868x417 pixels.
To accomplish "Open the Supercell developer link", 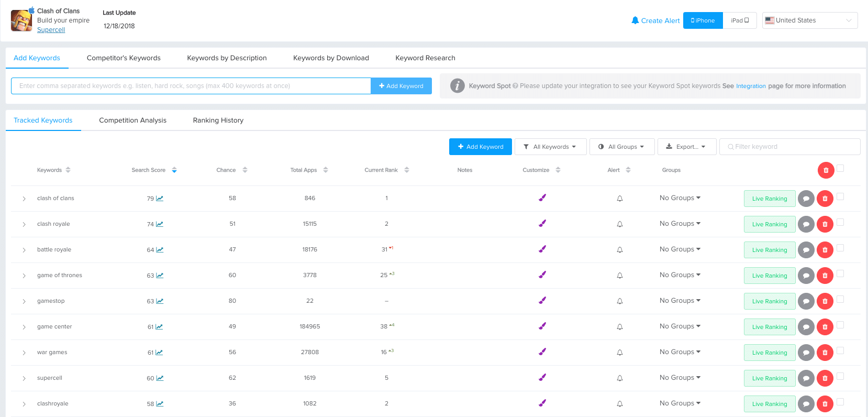I will 51,30.
